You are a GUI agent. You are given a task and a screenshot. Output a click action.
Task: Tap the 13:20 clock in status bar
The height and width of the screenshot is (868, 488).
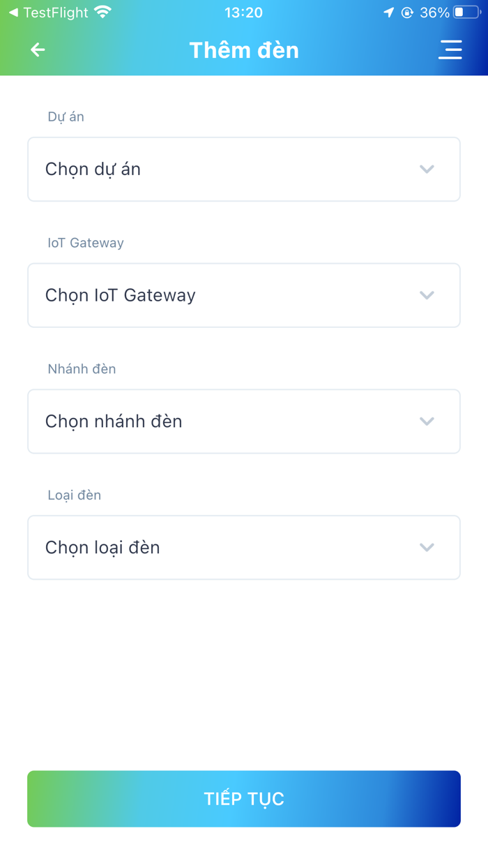(244, 13)
